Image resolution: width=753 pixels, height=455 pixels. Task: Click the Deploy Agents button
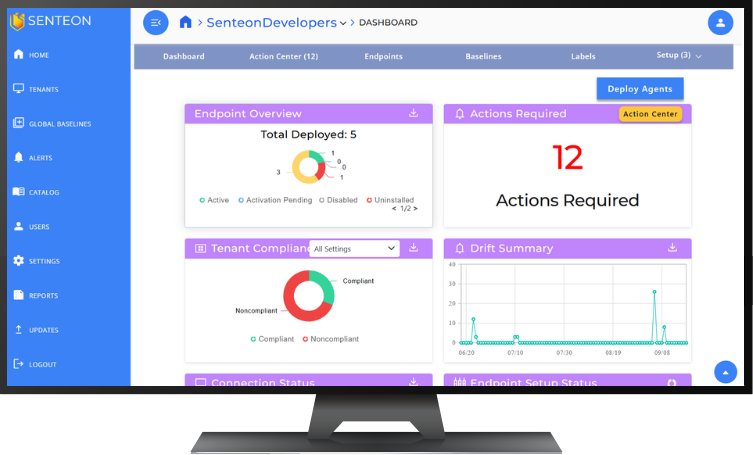(x=640, y=89)
